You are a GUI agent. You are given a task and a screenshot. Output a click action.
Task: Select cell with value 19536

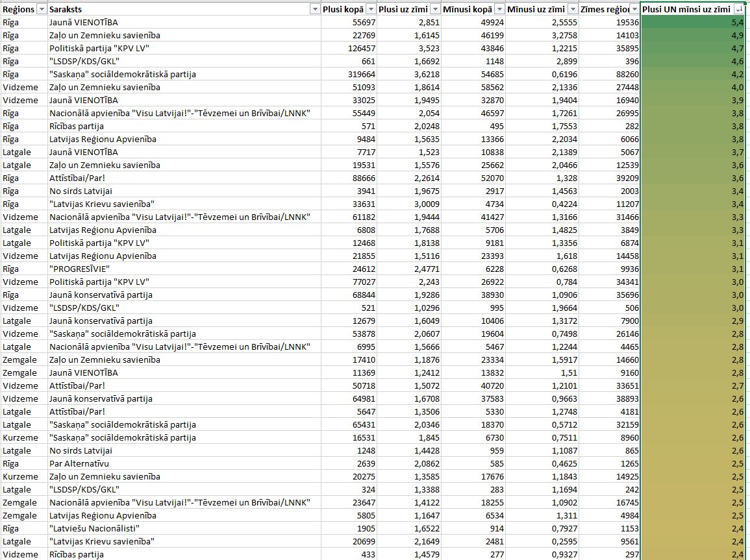tap(609, 23)
